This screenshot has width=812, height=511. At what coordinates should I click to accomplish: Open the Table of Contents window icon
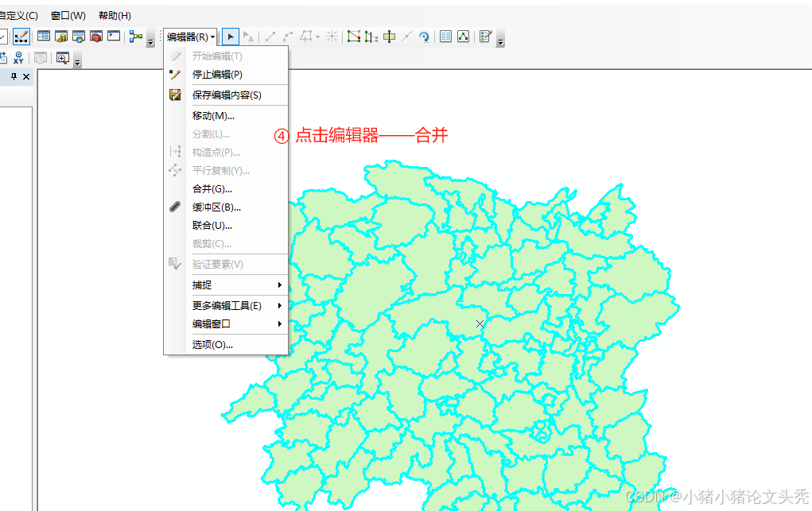tap(44, 37)
